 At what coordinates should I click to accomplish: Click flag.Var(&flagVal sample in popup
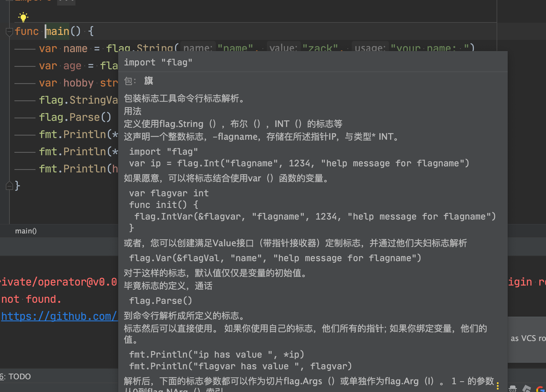click(275, 258)
